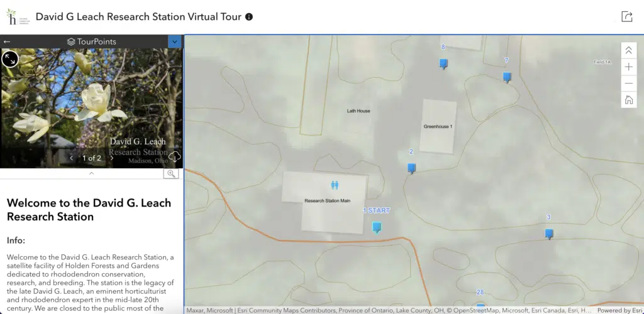Show previous image using left chevron
Image resolution: width=644 pixels, height=314 pixels.
tap(72, 158)
